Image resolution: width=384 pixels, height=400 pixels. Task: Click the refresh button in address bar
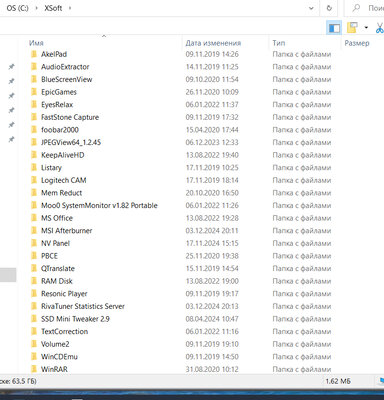pyautogui.click(x=329, y=8)
